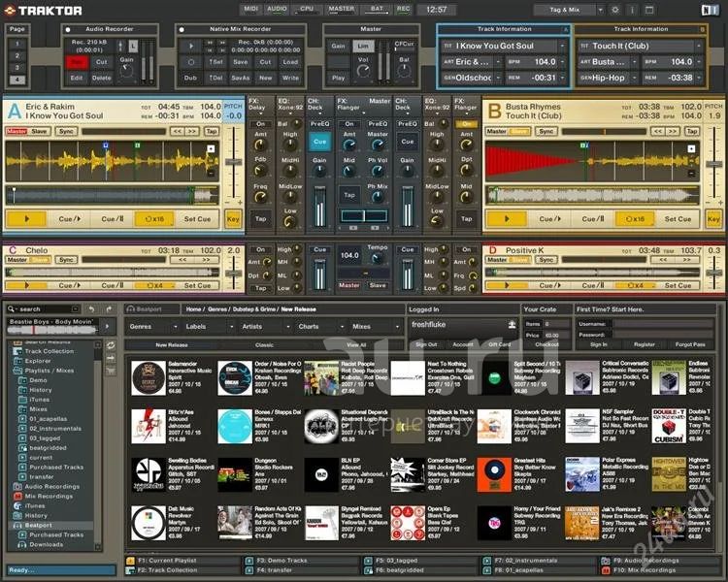Click into the search field
The width and height of the screenshot is (728, 582).
(x=45, y=309)
